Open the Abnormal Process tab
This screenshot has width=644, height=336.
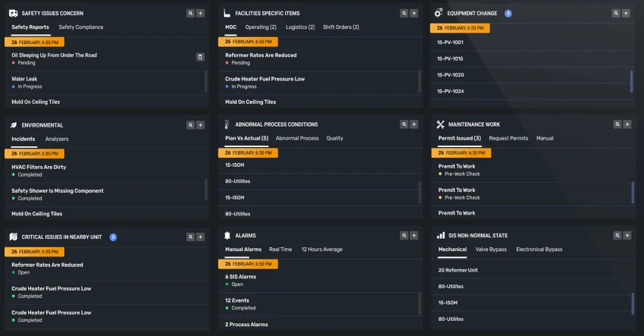tap(297, 138)
